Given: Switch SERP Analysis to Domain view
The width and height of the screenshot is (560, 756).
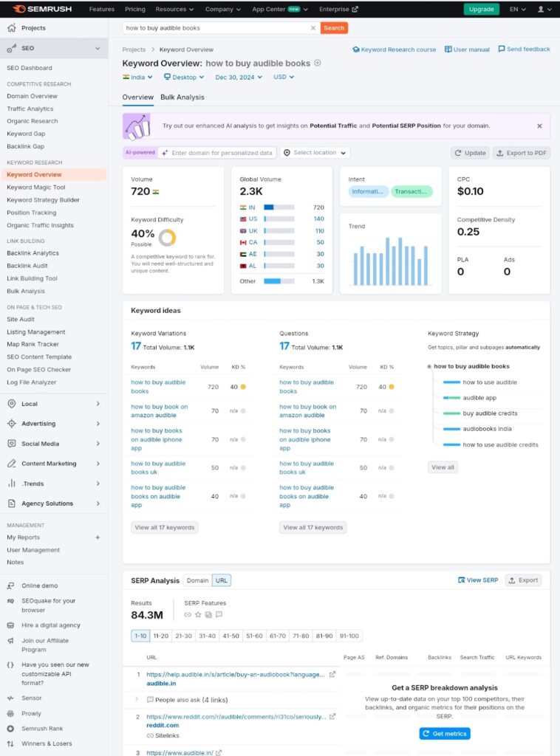Looking at the screenshot, I should (x=197, y=580).
